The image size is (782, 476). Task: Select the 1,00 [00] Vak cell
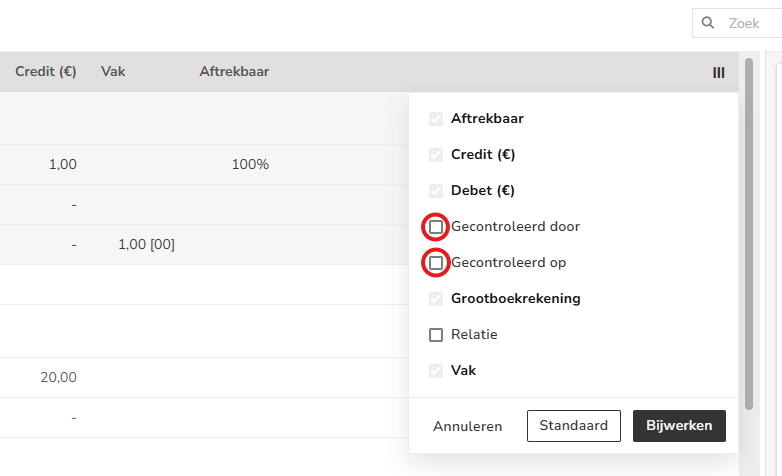(146, 245)
